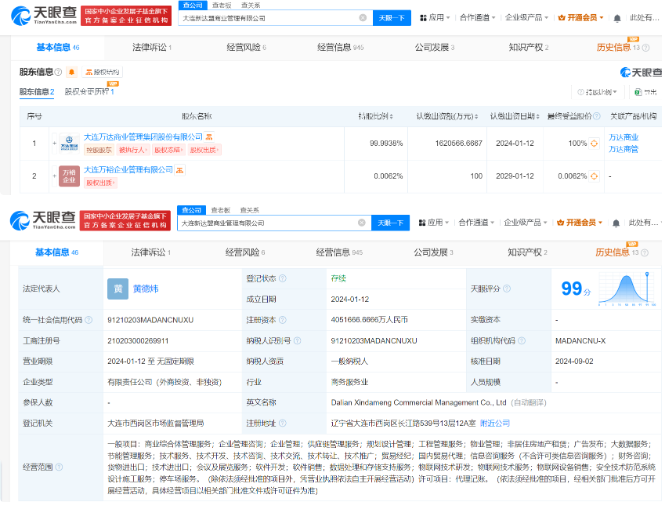This screenshot has height=510, width=662.
Task: Click the 天眼评分 score distribution chart
Action: point(627,289)
